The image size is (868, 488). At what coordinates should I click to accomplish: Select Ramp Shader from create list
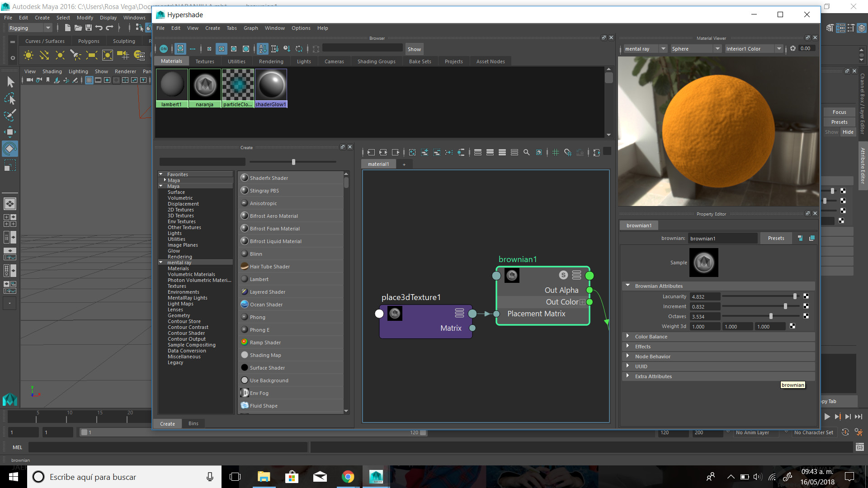265,343
